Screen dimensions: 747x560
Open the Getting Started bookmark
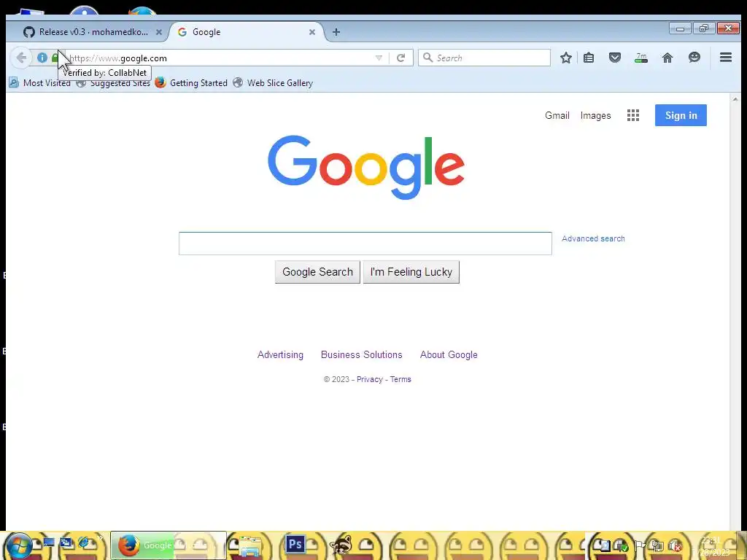coord(191,83)
